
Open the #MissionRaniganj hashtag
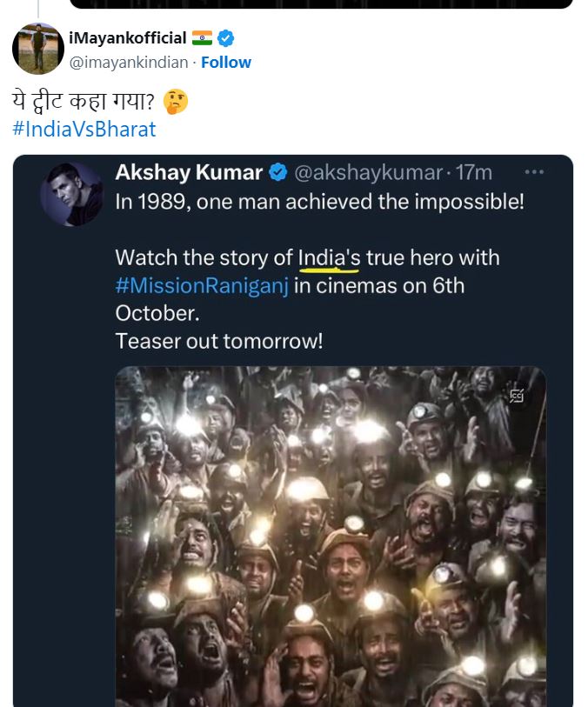201,286
